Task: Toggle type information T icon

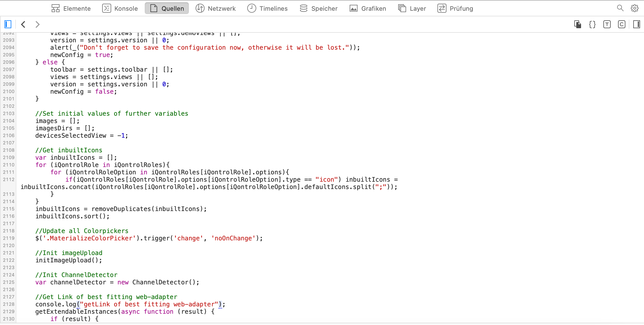Action: (x=607, y=24)
